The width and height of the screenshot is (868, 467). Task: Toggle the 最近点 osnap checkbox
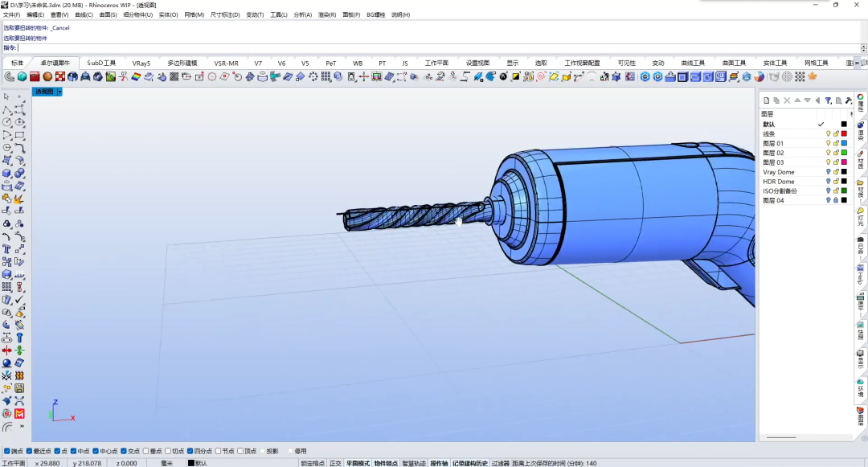click(x=30, y=451)
